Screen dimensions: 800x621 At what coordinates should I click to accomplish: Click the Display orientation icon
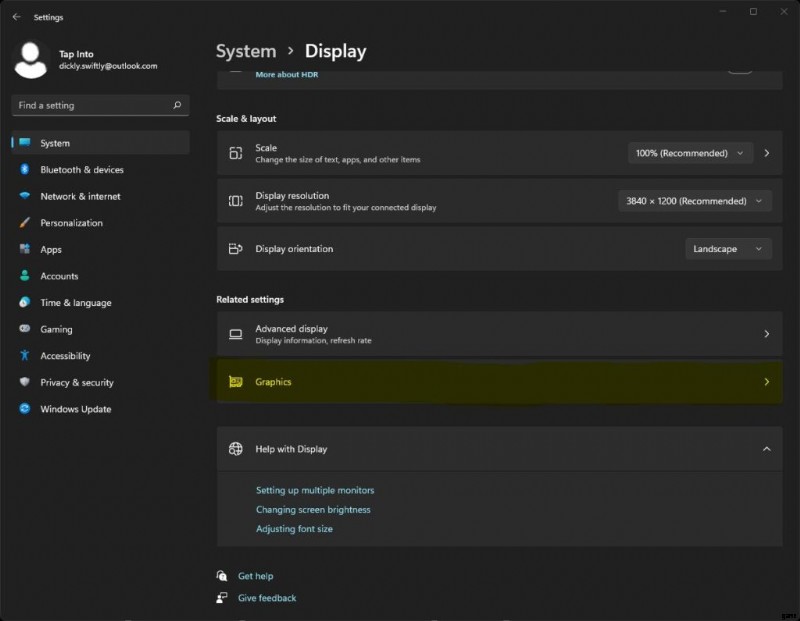235,249
